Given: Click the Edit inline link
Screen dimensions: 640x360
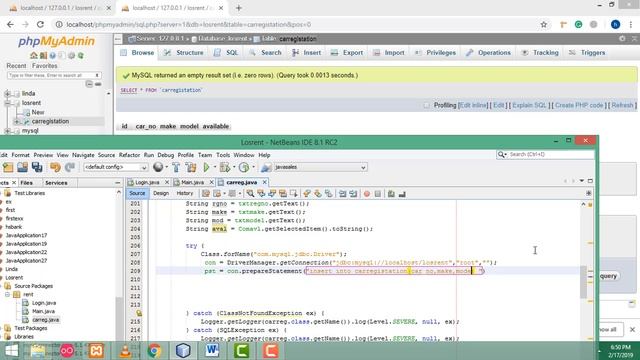Looking at the screenshot, I should [473, 105].
